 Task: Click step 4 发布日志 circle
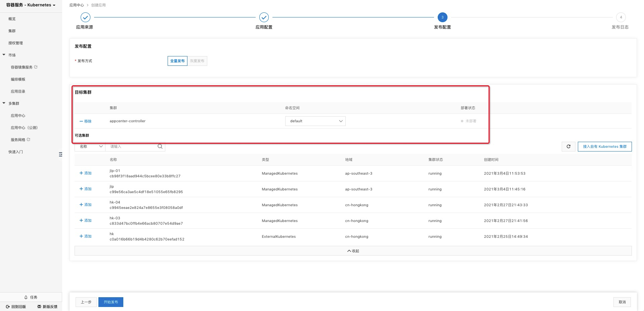(621, 17)
